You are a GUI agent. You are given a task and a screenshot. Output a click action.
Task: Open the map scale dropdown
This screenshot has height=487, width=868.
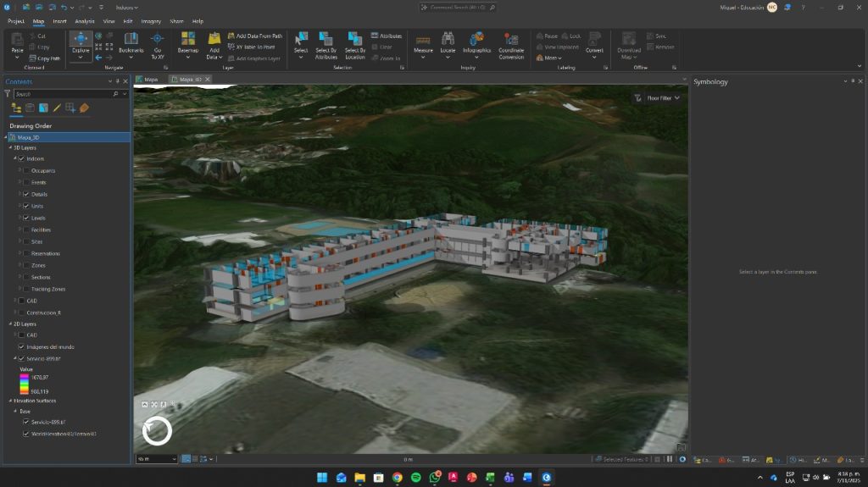(x=174, y=459)
